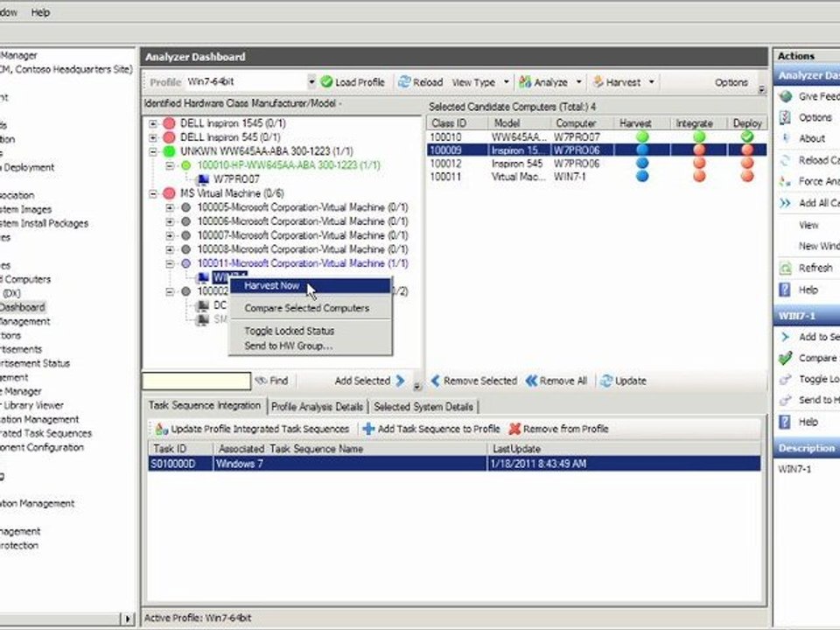Click the left pane scrollbar right arrow
Image resolution: width=840 pixels, height=630 pixels.
(127, 619)
